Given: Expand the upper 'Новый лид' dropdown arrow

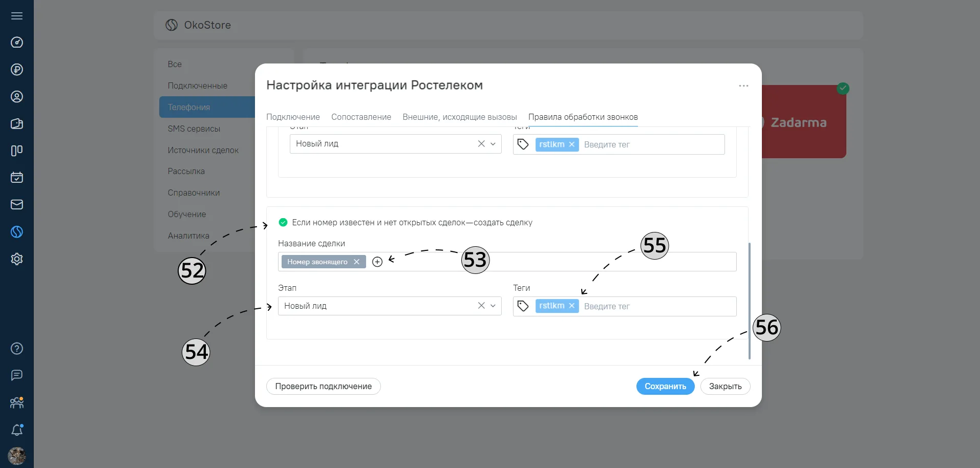Looking at the screenshot, I should tap(493, 144).
